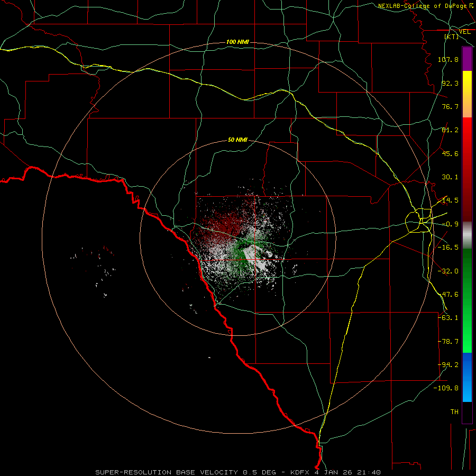
Task: Click the TH legend label
Action: click(x=454, y=412)
